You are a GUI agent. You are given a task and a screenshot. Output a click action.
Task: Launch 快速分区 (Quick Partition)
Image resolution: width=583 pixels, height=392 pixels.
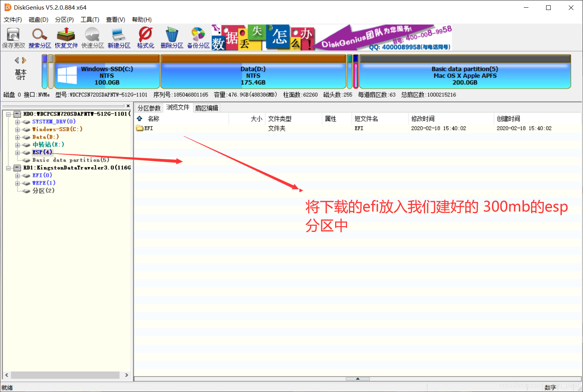(92, 37)
